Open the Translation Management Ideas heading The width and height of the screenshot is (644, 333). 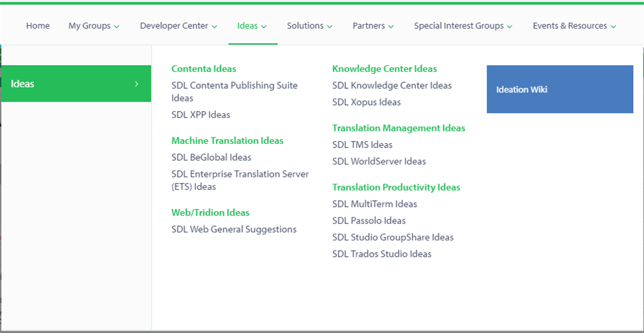pos(399,128)
